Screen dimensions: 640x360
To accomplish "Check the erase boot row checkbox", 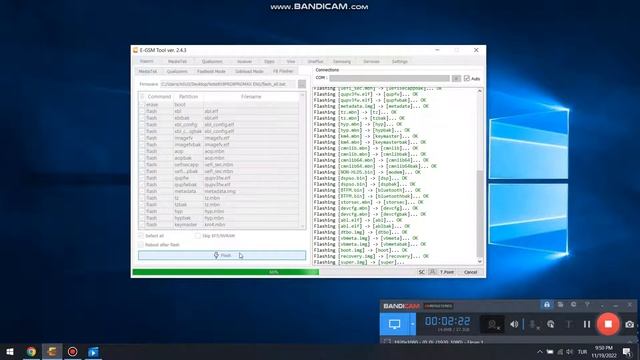I will click(142, 104).
